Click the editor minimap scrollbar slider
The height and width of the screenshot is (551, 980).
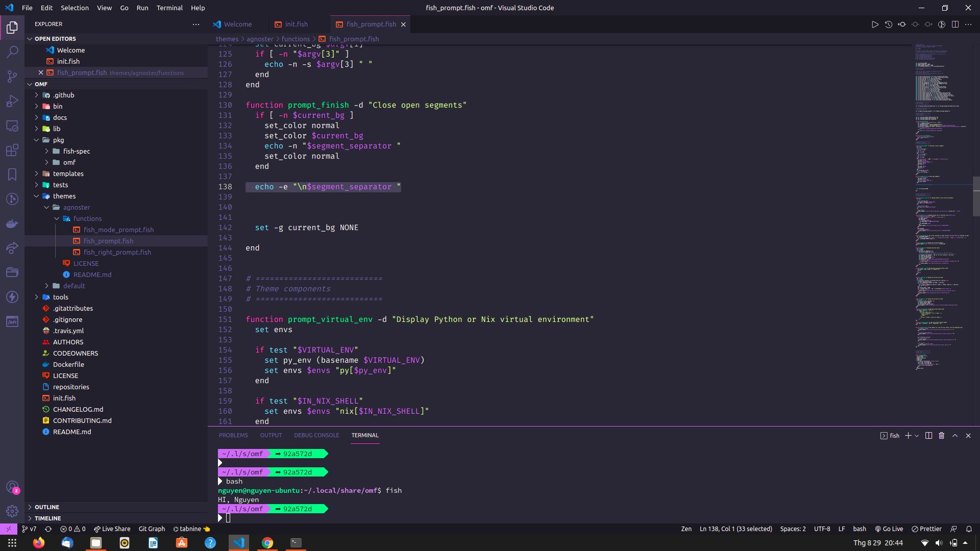pyautogui.click(x=976, y=196)
